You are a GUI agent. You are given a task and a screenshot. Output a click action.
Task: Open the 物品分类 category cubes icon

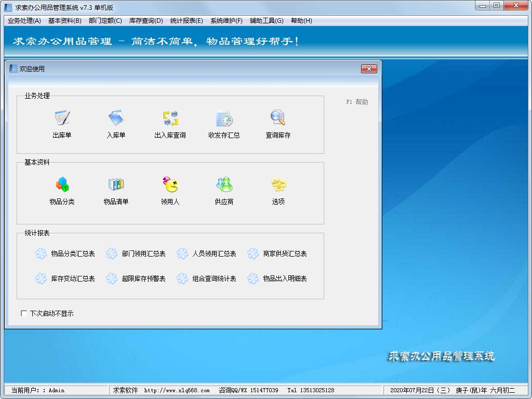point(62,184)
